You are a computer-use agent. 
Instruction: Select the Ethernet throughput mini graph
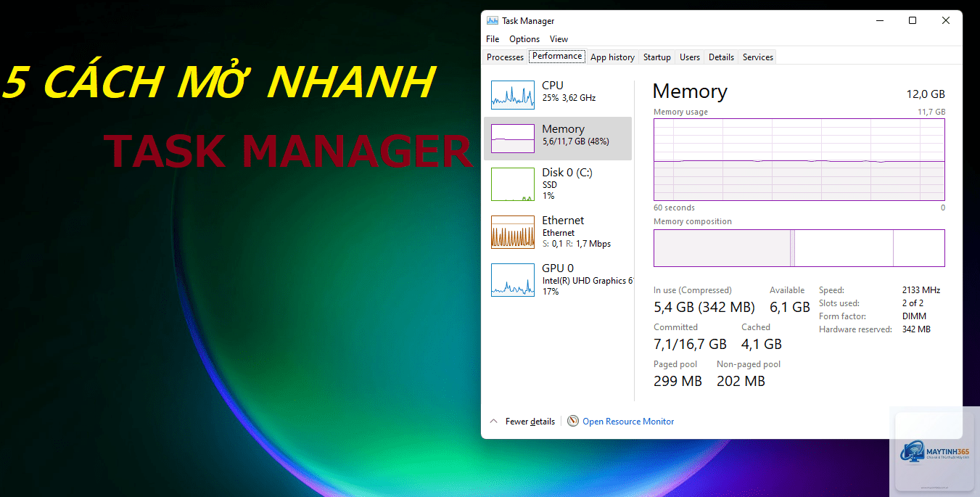coord(513,232)
